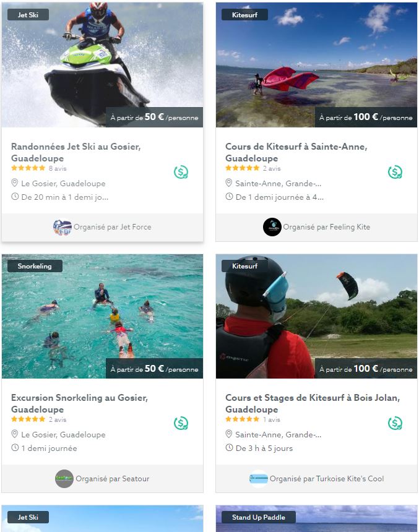Click the Turkoise Kite's Cool logo
Image resolution: width=419 pixels, height=532 pixels.
pyautogui.click(x=258, y=479)
